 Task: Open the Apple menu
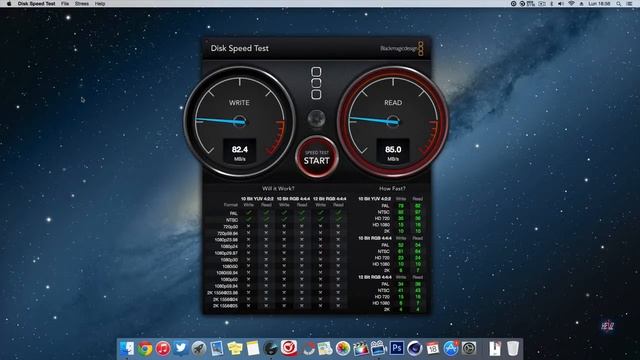tap(9, 4)
